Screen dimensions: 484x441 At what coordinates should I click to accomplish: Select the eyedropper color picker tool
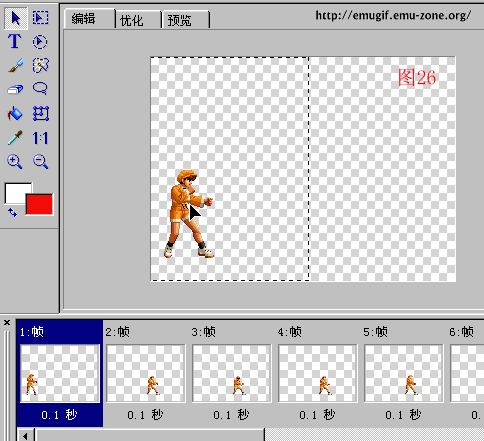(15, 138)
